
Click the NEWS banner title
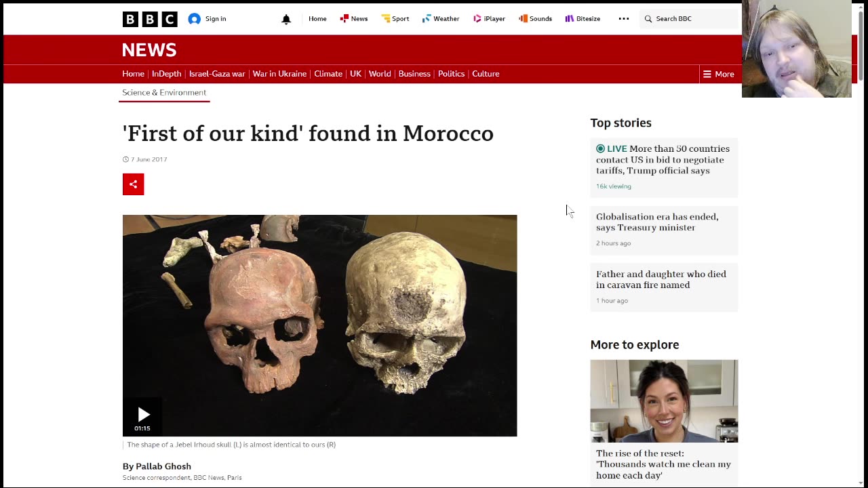[149, 50]
